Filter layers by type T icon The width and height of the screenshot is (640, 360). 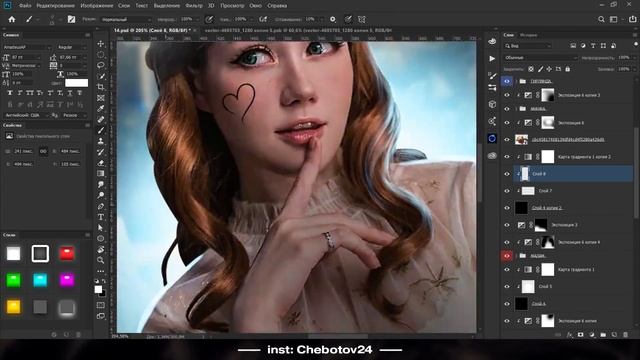point(593,46)
